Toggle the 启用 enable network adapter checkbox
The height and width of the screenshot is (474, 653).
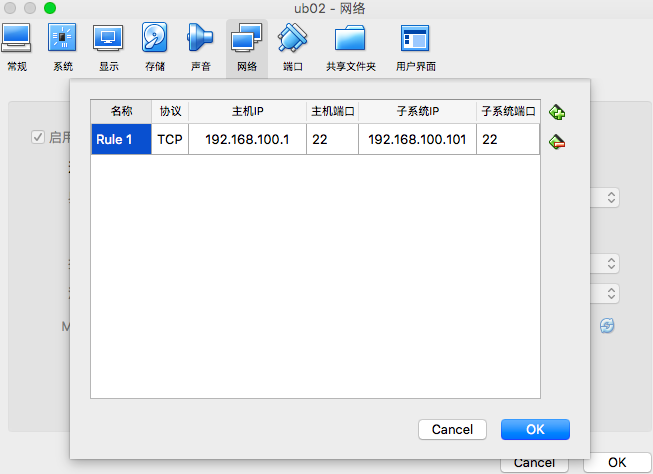click(39, 137)
